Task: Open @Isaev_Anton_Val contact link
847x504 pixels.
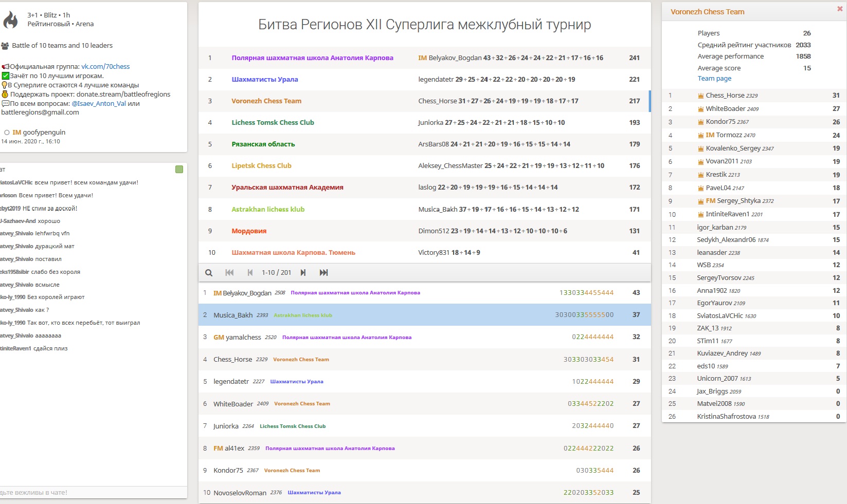Action: [99, 104]
